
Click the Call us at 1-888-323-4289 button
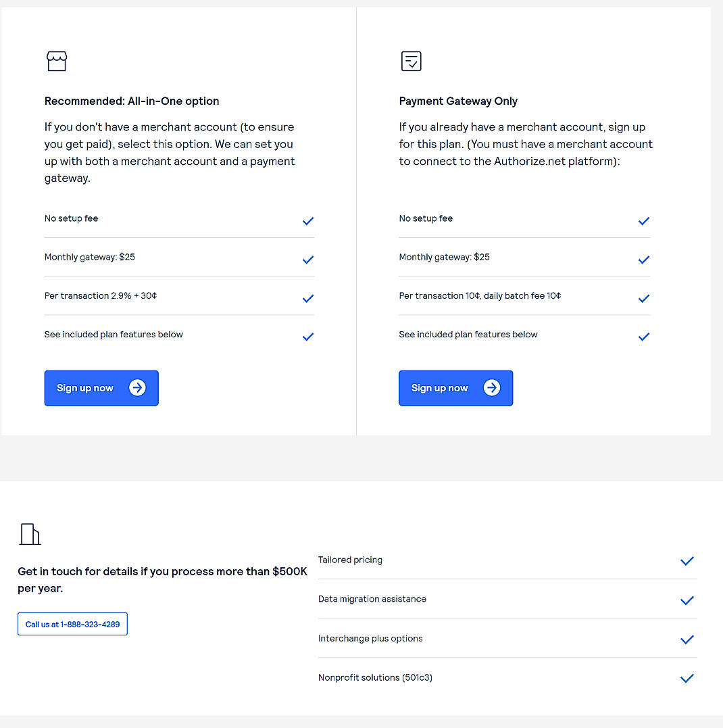[72, 624]
